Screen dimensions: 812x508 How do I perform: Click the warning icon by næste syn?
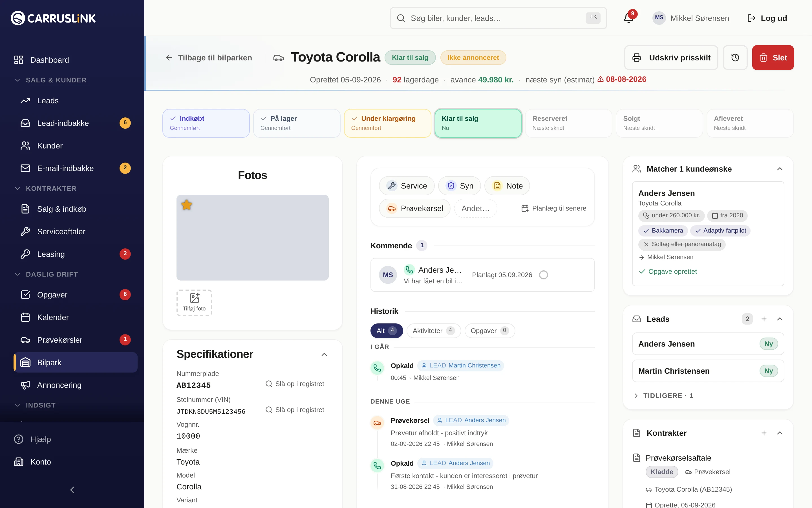point(601,79)
